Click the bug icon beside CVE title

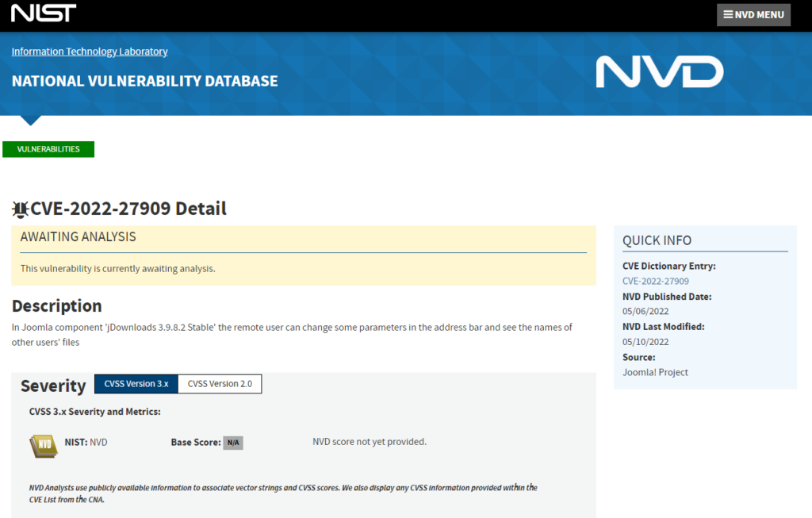tap(21, 209)
